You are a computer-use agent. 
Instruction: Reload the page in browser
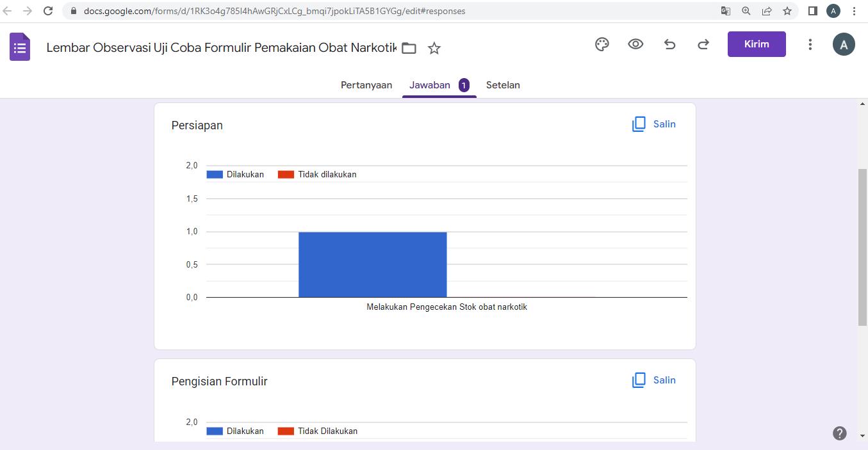point(48,11)
